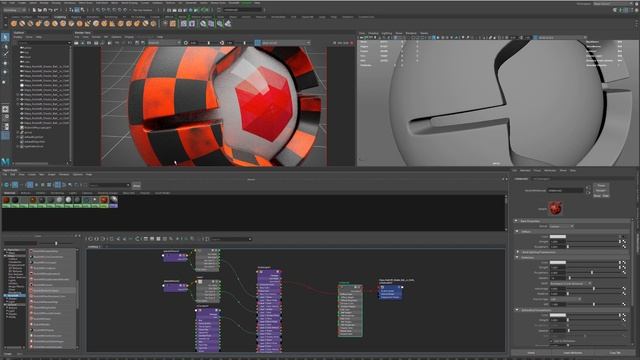640x360 pixels.
Task: Click the Focus button in Attribute Editor
Action: (601, 185)
